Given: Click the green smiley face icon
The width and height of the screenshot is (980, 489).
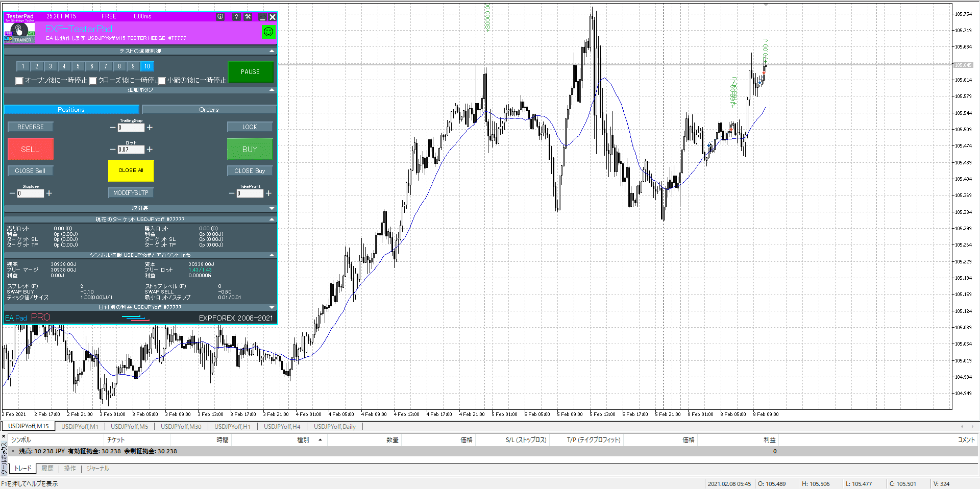Looking at the screenshot, I should point(268,32).
